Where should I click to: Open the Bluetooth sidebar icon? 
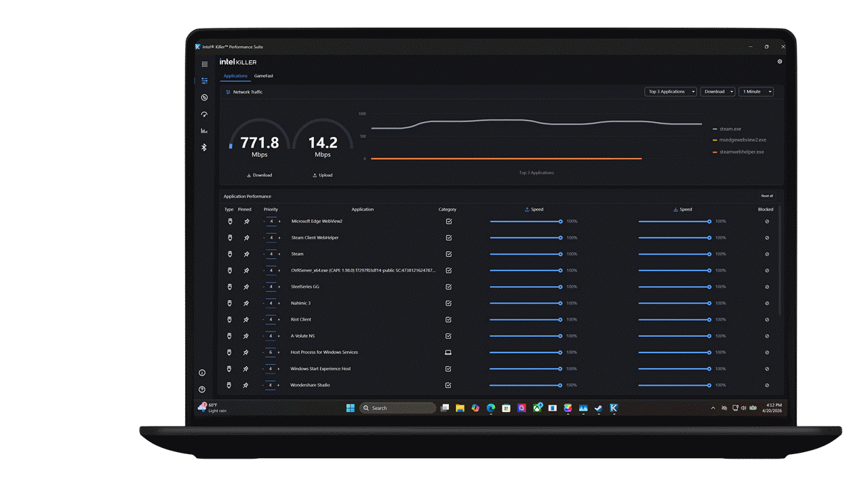pyautogui.click(x=204, y=147)
